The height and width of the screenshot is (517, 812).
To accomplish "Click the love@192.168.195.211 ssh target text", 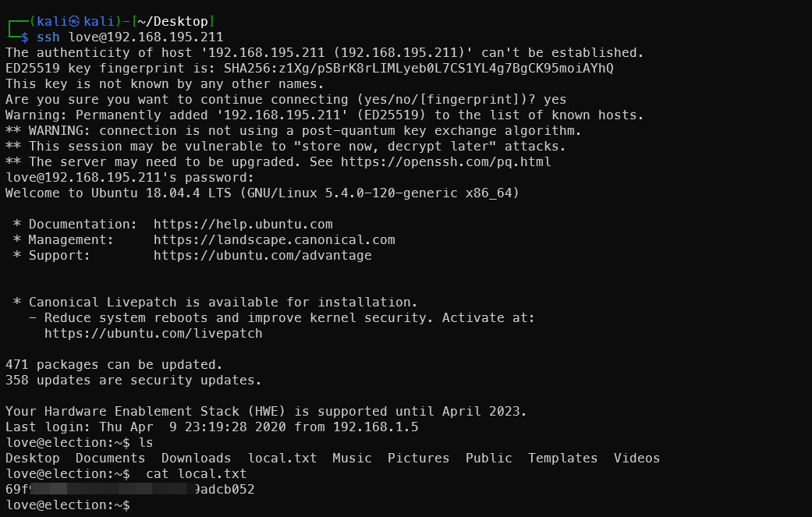I will click(x=146, y=37).
